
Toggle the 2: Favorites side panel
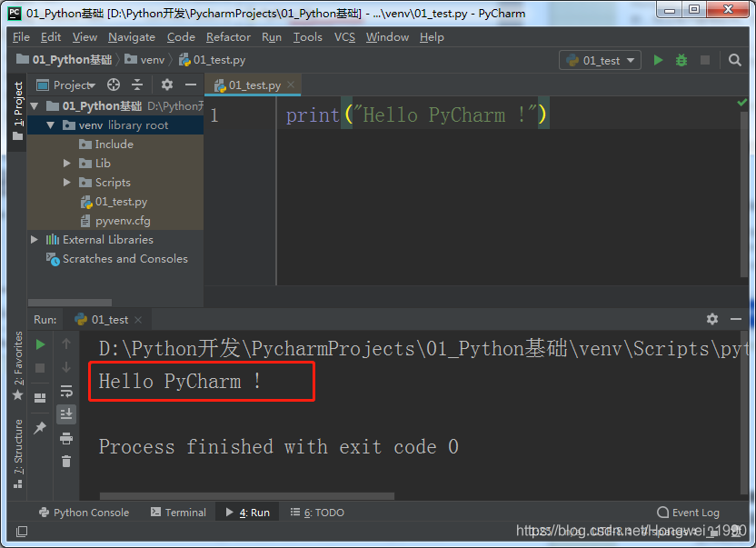(x=18, y=365)
